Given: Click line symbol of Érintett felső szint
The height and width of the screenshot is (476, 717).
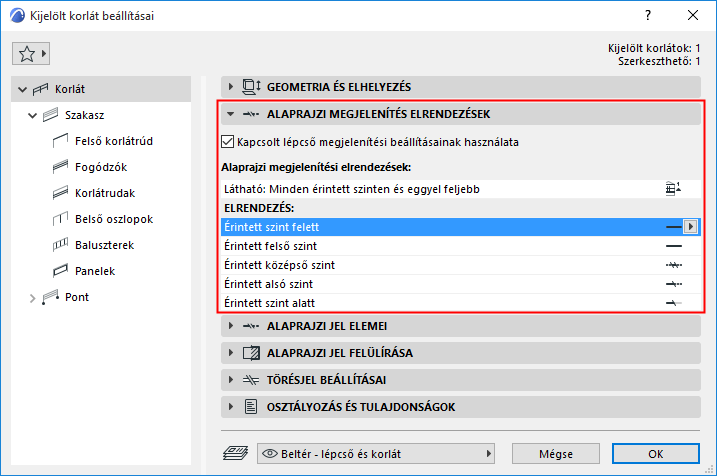Looking at the screenshot, I should point(674,246).
